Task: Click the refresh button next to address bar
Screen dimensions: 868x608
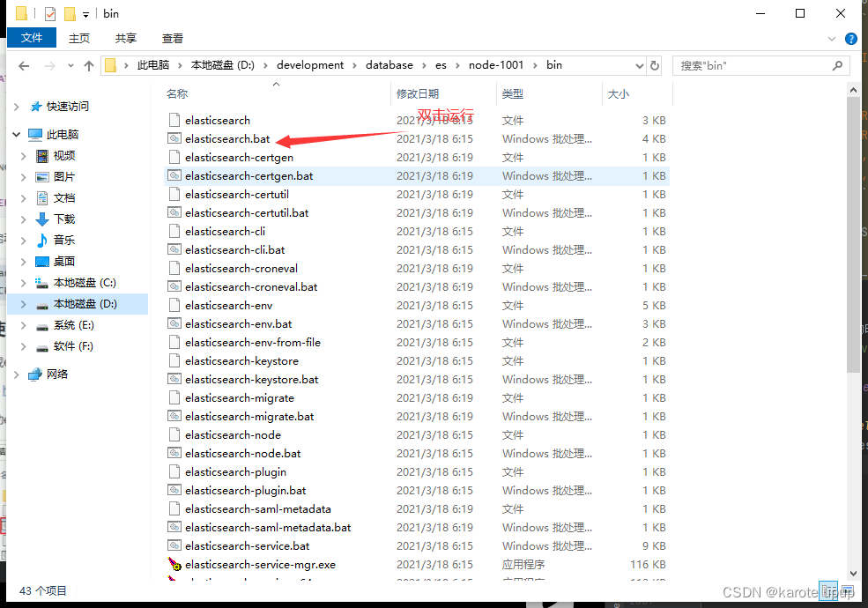Action: (x=655, y=65)
